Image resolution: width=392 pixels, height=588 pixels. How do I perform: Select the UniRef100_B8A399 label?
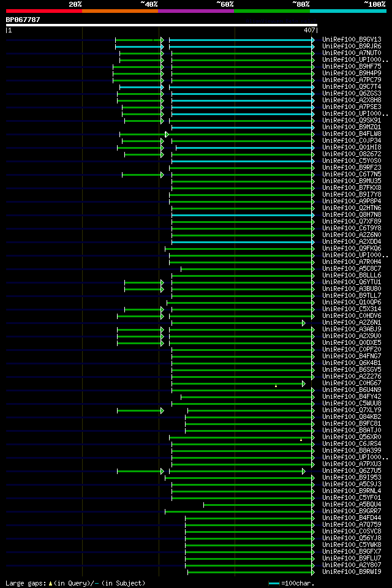click(352, 451)
